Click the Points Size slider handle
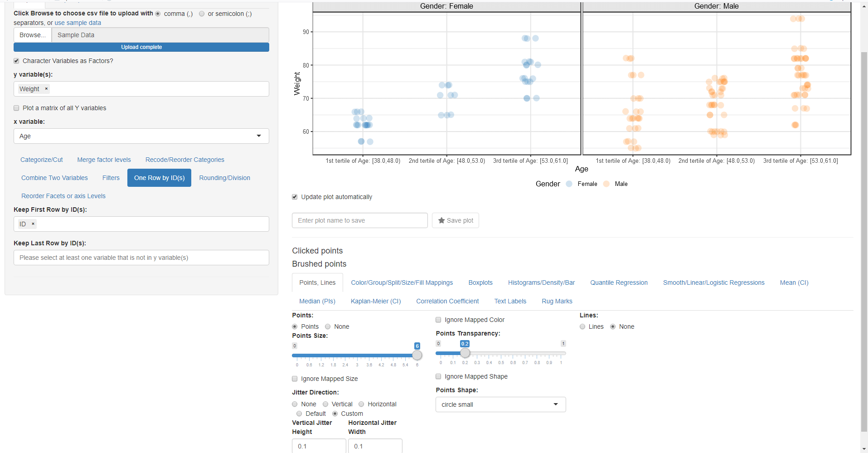 417,355
